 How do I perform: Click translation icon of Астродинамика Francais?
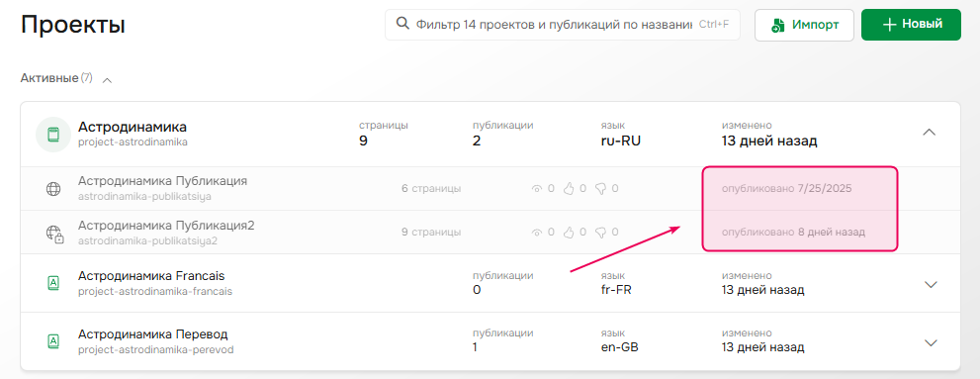pos(53,284)
